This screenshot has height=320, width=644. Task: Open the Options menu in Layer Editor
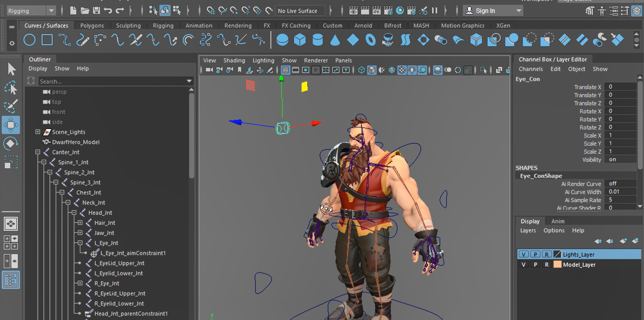[x=554, y=230]
